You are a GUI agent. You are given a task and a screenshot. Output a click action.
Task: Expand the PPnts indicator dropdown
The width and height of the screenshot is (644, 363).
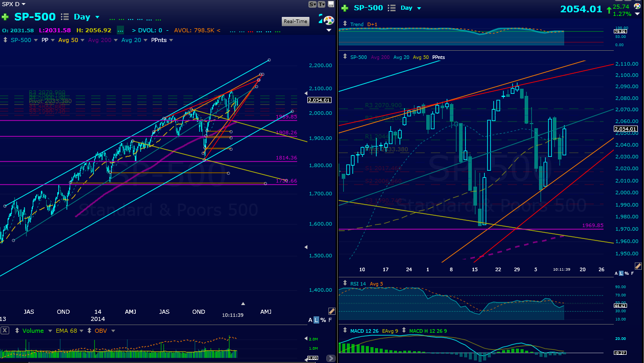(x=172, y=40)
